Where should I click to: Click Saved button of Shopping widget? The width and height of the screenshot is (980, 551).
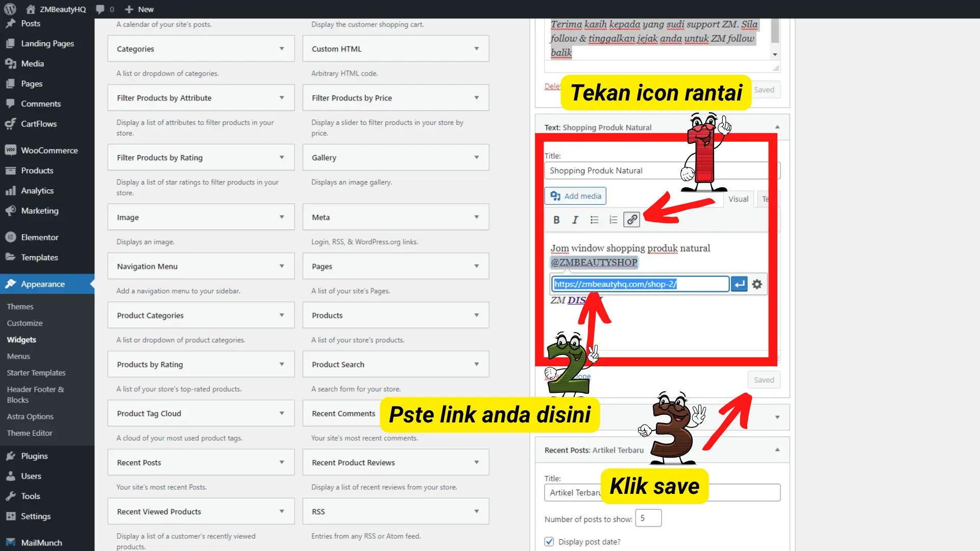pos(764,380)
